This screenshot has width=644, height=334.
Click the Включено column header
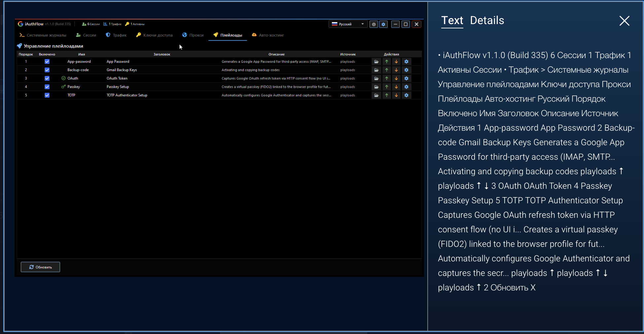click(x=47, y=54)
